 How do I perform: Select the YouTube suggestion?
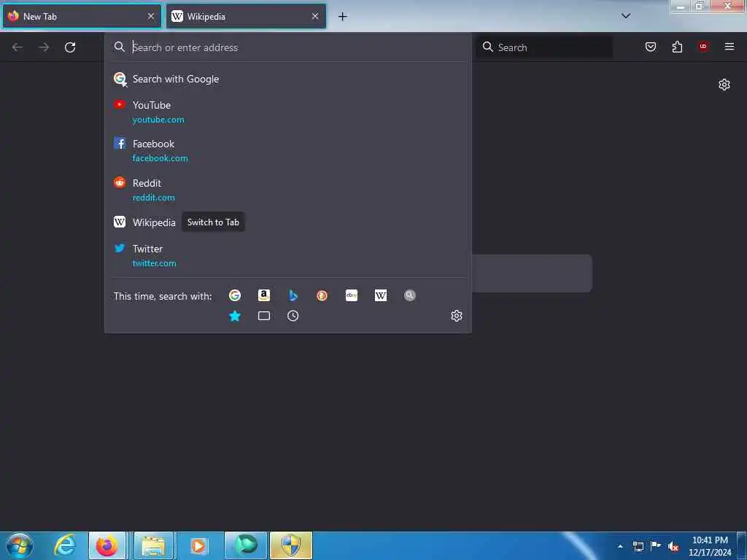(x=287, y=112)
